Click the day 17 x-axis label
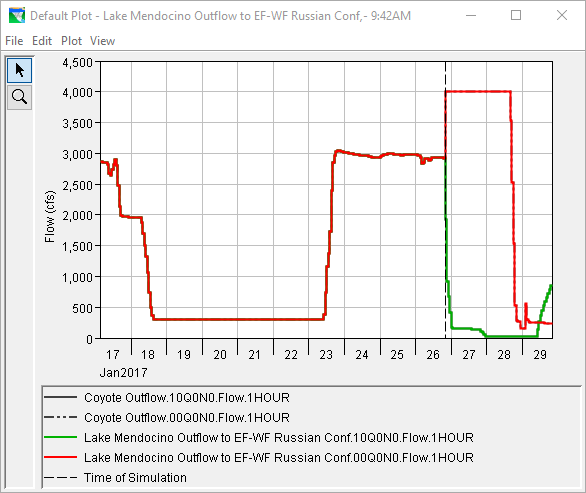Viewport: 586px width, 493px height. coord(112,354)
